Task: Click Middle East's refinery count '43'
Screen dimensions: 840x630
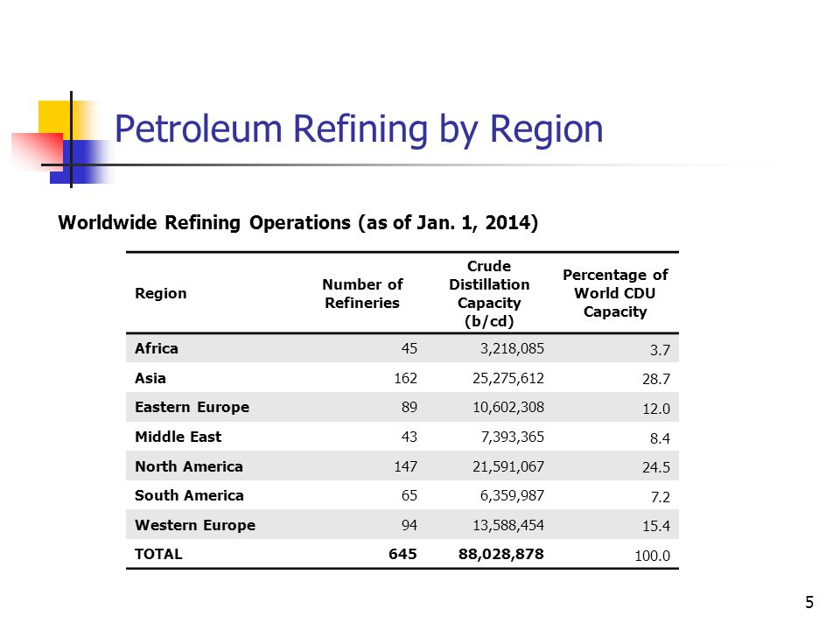Action: tap(409, 437)
